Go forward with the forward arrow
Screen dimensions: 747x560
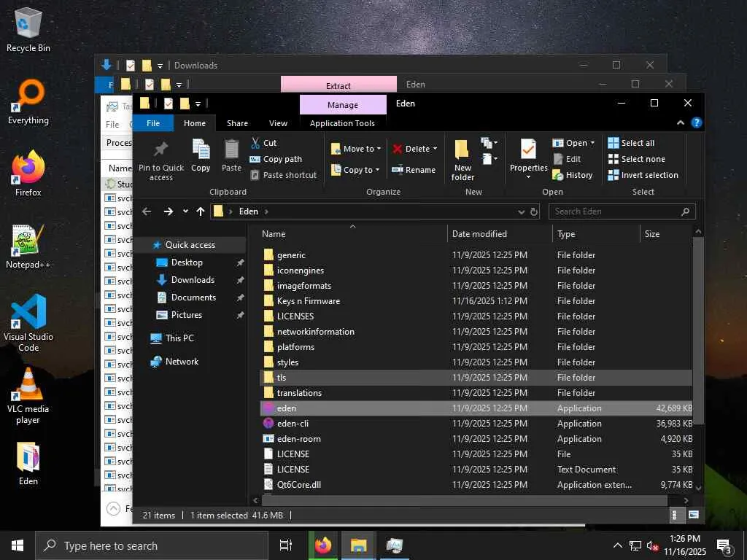[169, 211]
